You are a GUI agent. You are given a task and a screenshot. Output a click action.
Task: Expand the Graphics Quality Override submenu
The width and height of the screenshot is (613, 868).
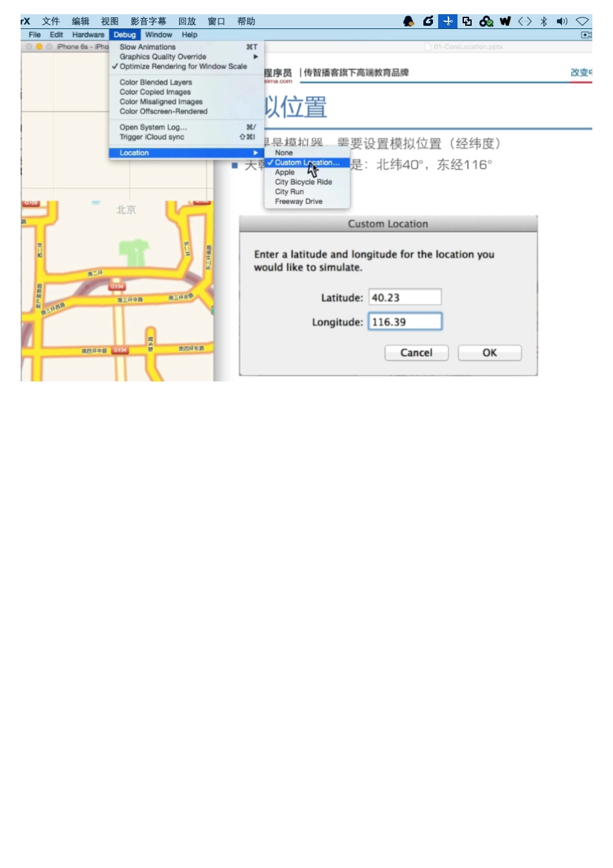163,56
